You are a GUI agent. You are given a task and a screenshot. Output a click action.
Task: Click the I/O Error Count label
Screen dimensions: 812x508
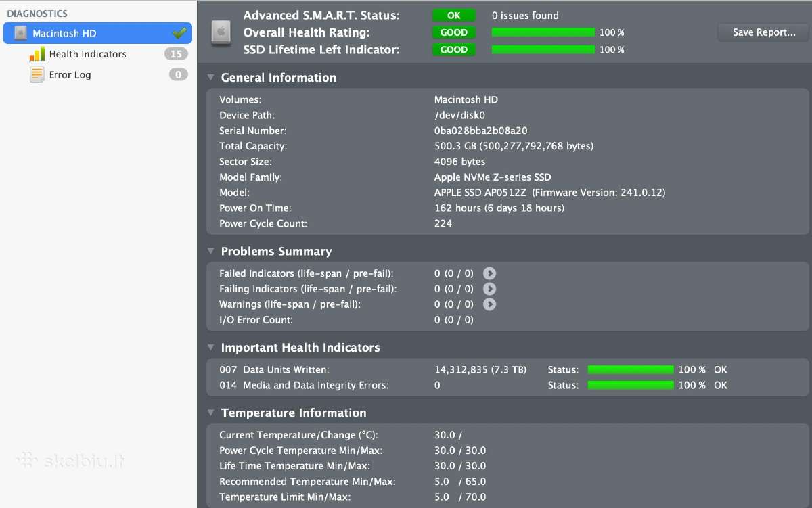pos(256,320)
